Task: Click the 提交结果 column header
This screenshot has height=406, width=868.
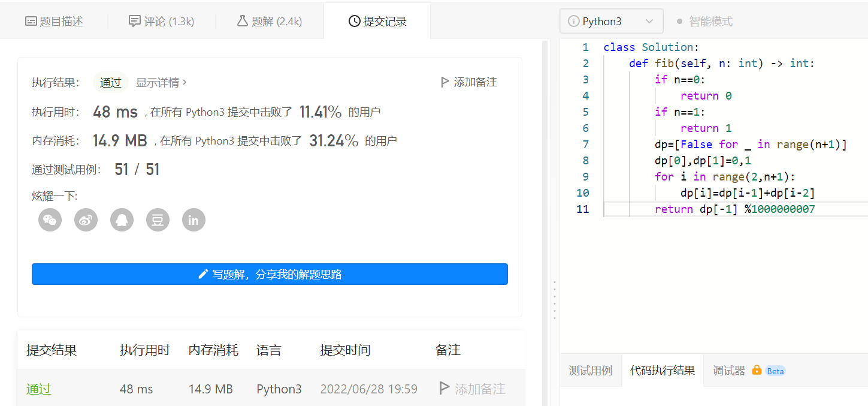Action: tap(52, 350)
